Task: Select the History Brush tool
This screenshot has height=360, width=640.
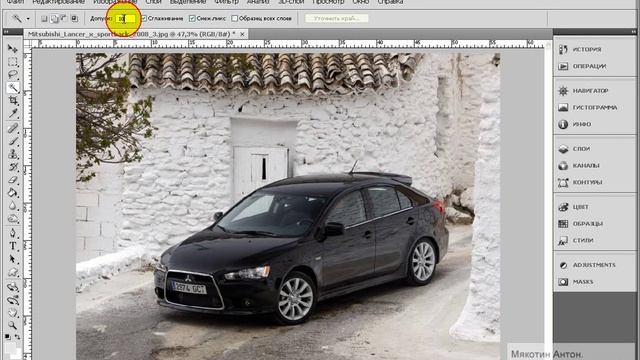Action: 13,167
